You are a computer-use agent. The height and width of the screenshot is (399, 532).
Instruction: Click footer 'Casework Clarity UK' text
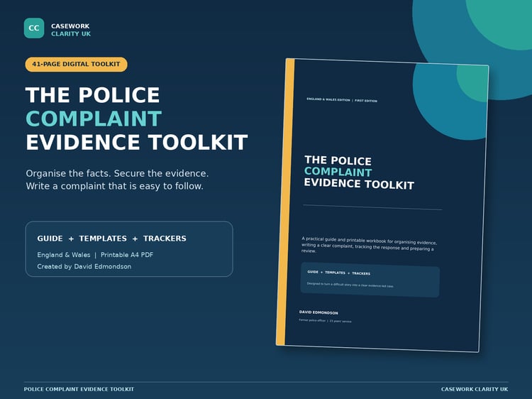475,389
